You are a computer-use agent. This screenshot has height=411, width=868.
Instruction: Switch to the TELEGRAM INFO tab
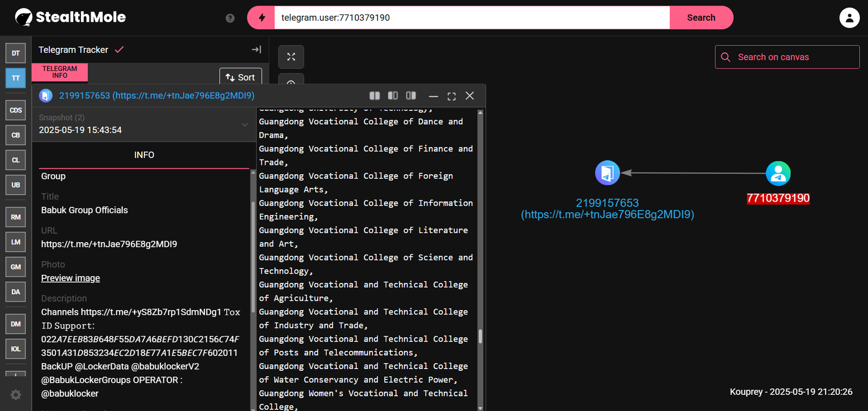pos(60,72)
